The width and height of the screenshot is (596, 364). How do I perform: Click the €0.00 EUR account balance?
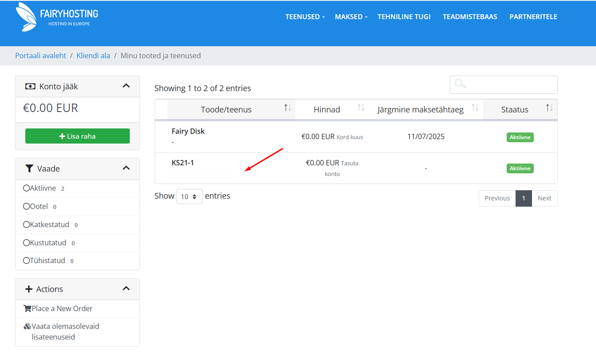50,108
